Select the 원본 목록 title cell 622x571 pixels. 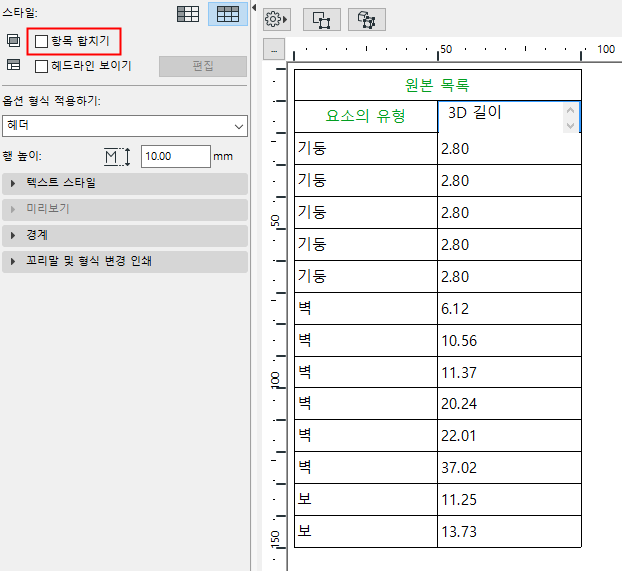click(x=438, y=85)
